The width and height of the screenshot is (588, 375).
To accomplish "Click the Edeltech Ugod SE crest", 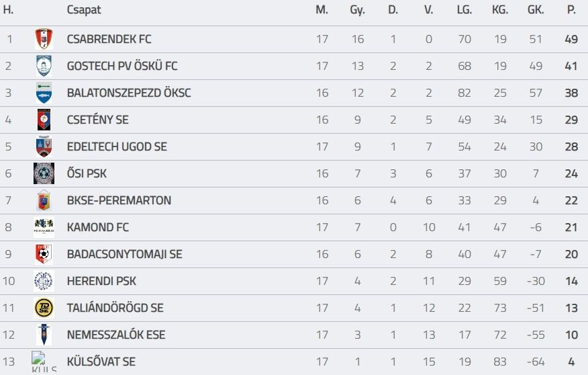I will point(44,147).
